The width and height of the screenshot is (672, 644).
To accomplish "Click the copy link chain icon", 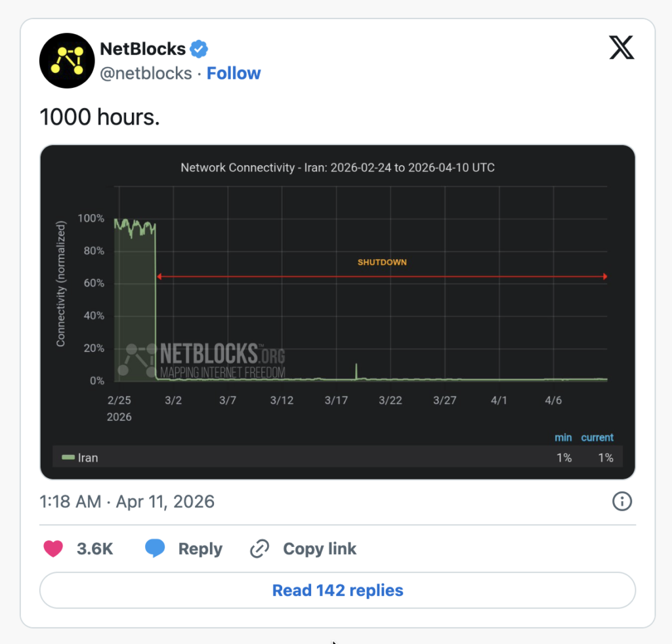I will pos(260,548).
